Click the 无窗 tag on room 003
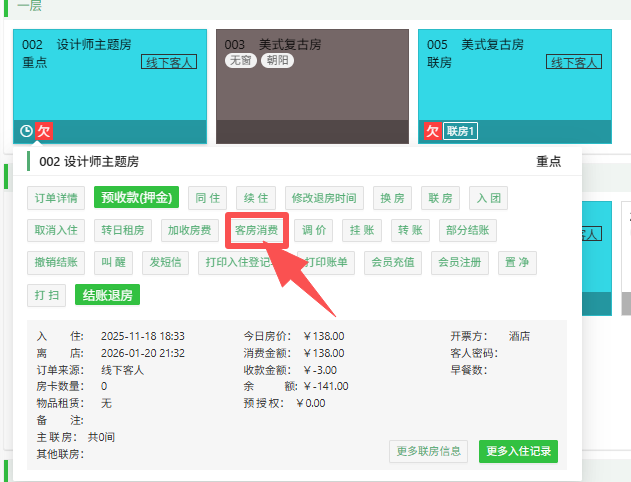 click(x=240, y=61)
